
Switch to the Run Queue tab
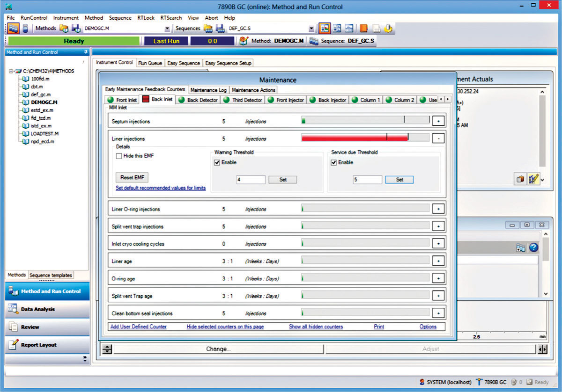pyautogui.click(x=150, y=63)
